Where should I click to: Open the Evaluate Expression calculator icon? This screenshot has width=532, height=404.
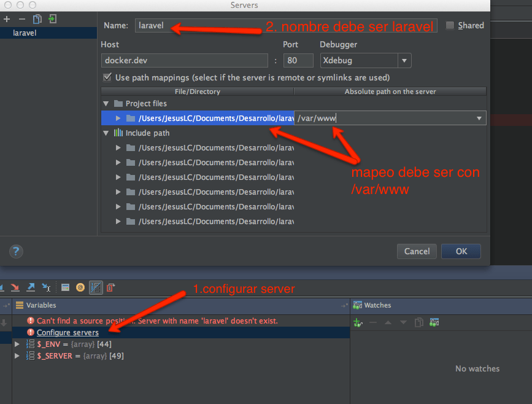click(65, 287)
